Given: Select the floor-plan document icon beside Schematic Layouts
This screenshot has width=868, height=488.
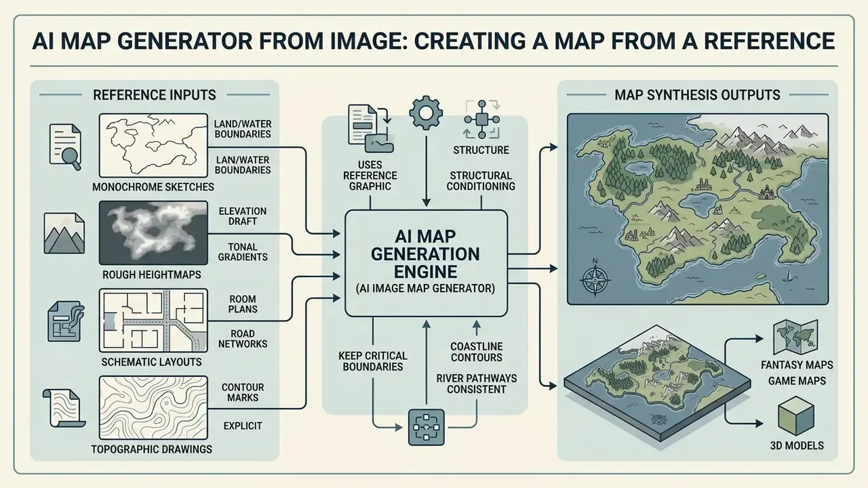Looking at the screenshot, I should click(x=64, y=321).
